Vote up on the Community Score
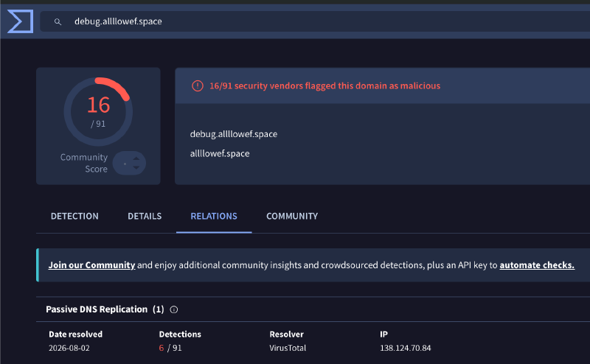The image size is (590, 364). 136,159
